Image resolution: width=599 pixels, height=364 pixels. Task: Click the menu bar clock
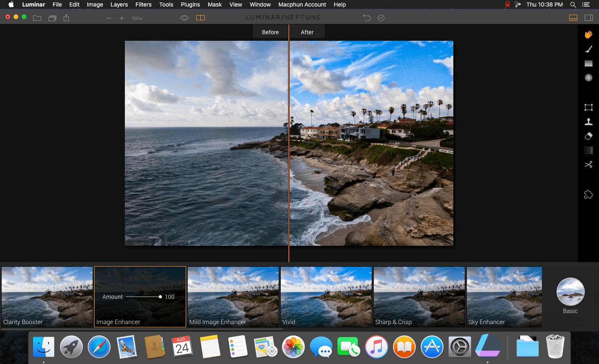(x=544, y=4)
